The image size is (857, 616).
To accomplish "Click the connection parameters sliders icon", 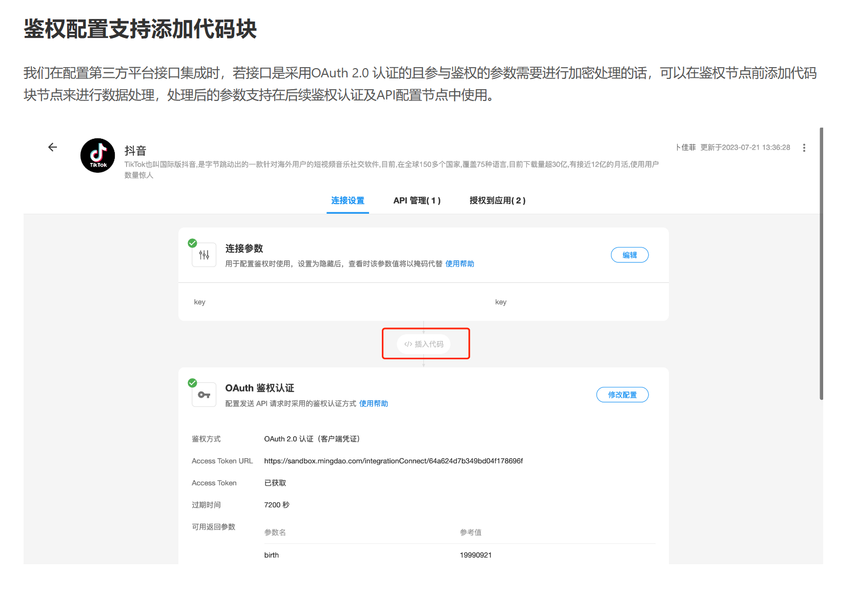I will tap(204, 255).
